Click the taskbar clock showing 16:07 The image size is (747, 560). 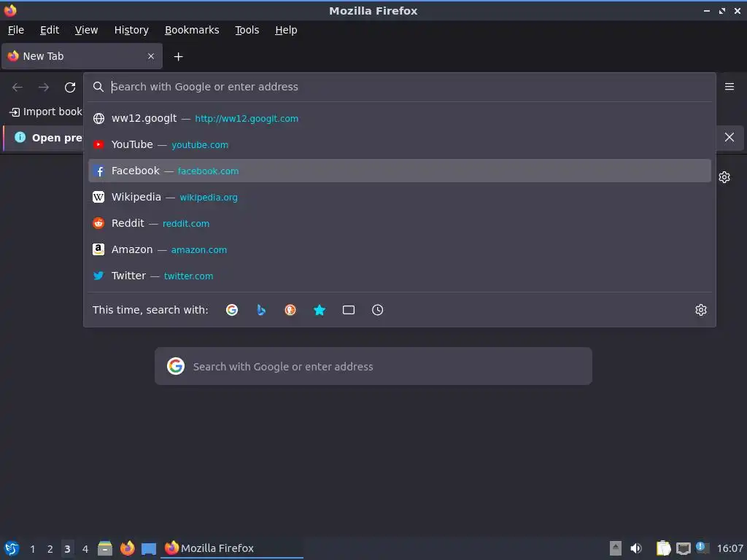tap(729, 548)
